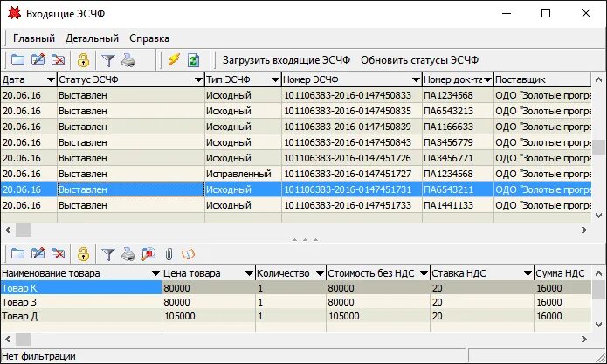Screen dimensions: 607x364
Task: Click the printer icon in the upper toolbar
Action: pyautogui.click(x=128, y=60)
